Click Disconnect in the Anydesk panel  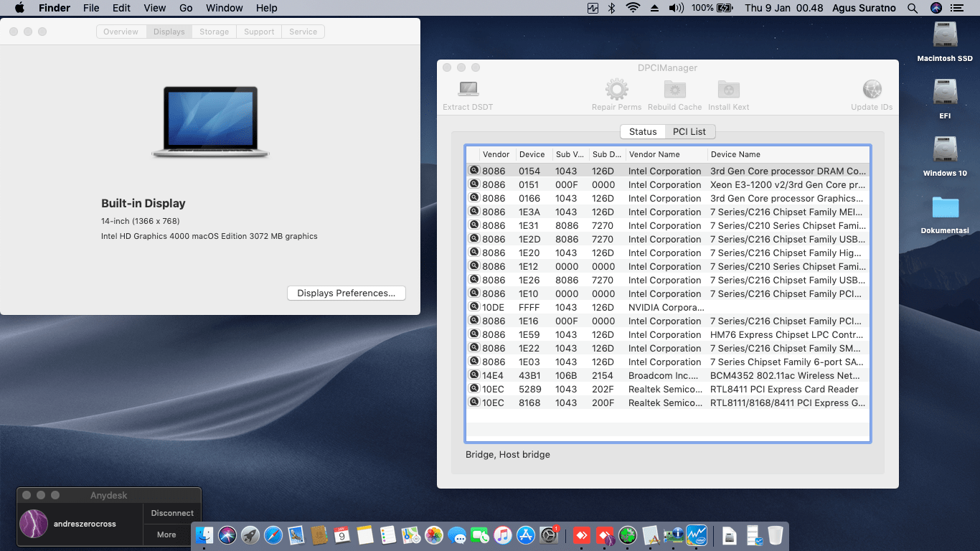tap(172, 513)
